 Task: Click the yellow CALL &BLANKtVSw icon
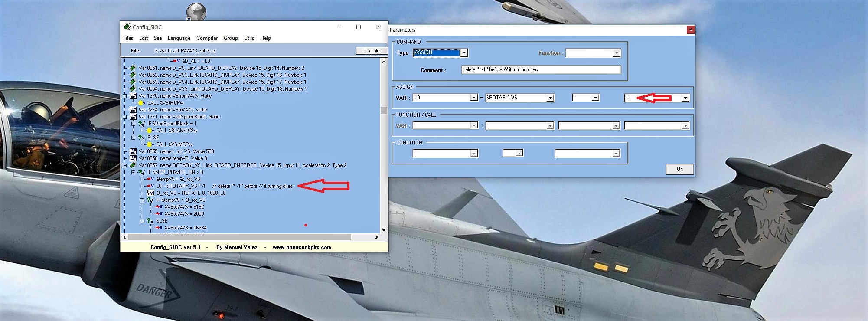tap(150, 131)
